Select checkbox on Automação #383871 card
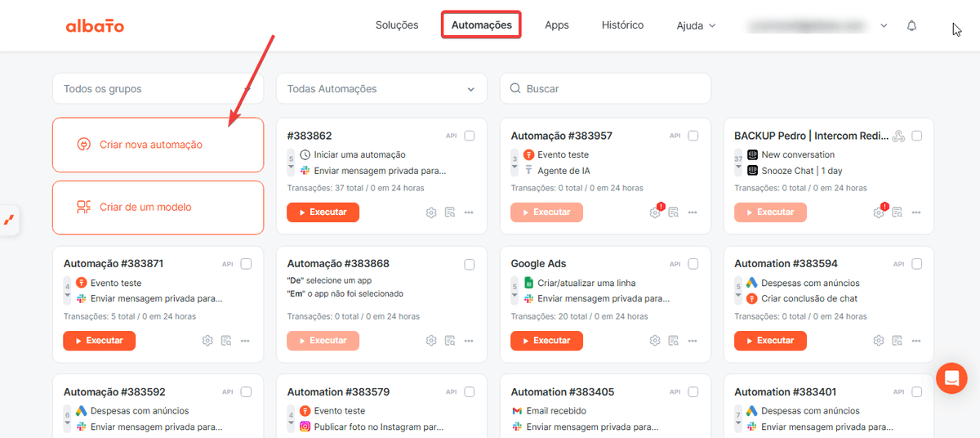 click(246, 264)
